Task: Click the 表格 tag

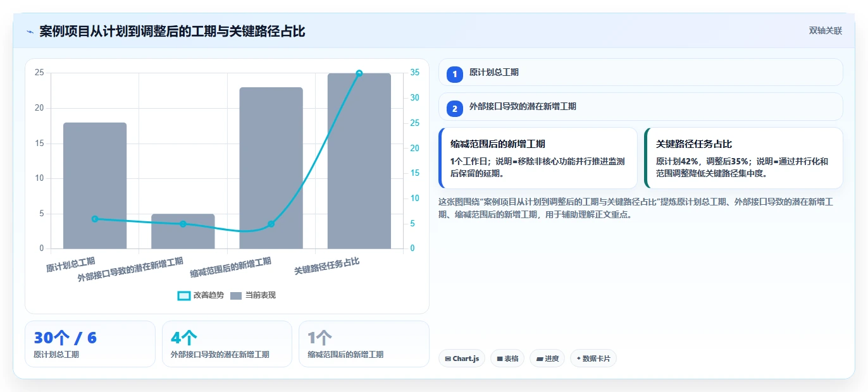Action: pos(507,358)
